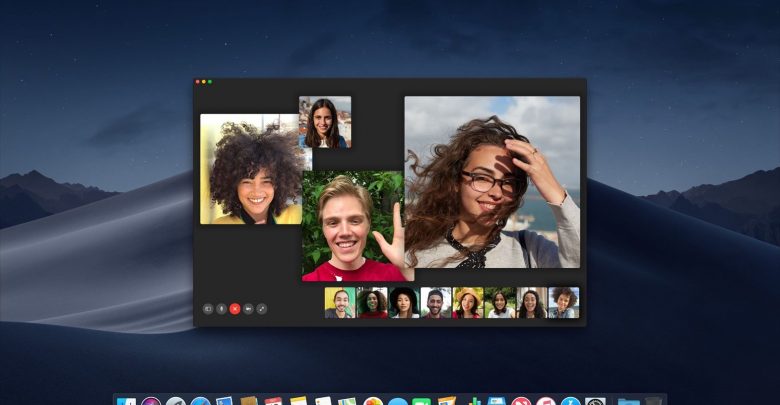Open Photos app in the Dock

click(373, 401)
